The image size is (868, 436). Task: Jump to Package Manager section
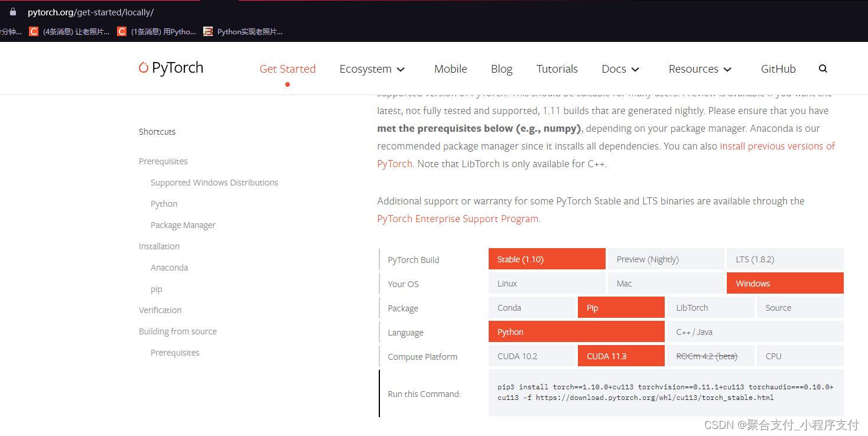183,225
